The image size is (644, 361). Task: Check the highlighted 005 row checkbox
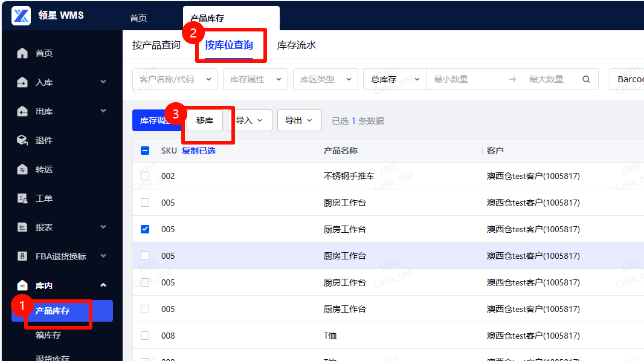tap(145, 256)
